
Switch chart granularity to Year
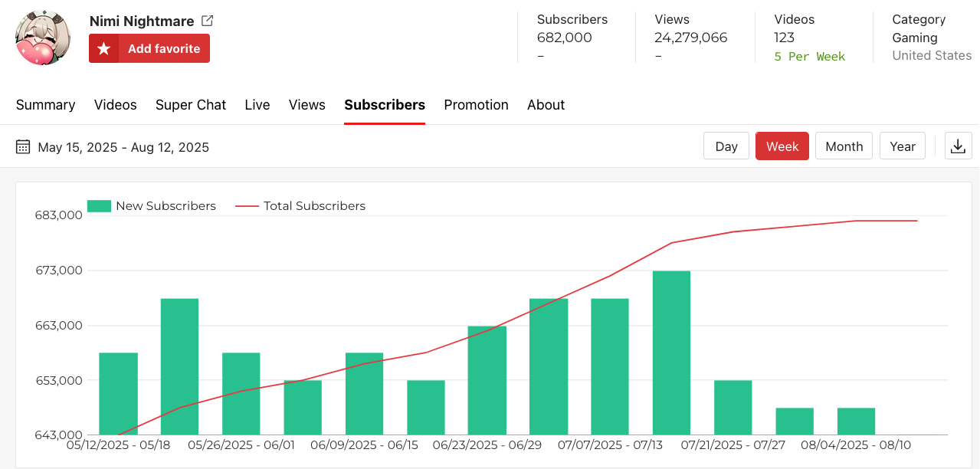pos(903,146)
